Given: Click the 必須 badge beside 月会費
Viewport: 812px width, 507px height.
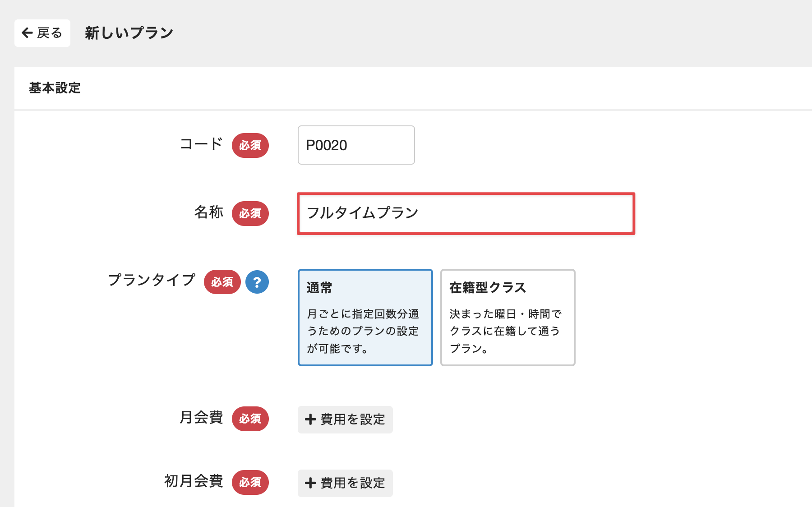Looking at the screenshot, I should (x=250, y=419).
